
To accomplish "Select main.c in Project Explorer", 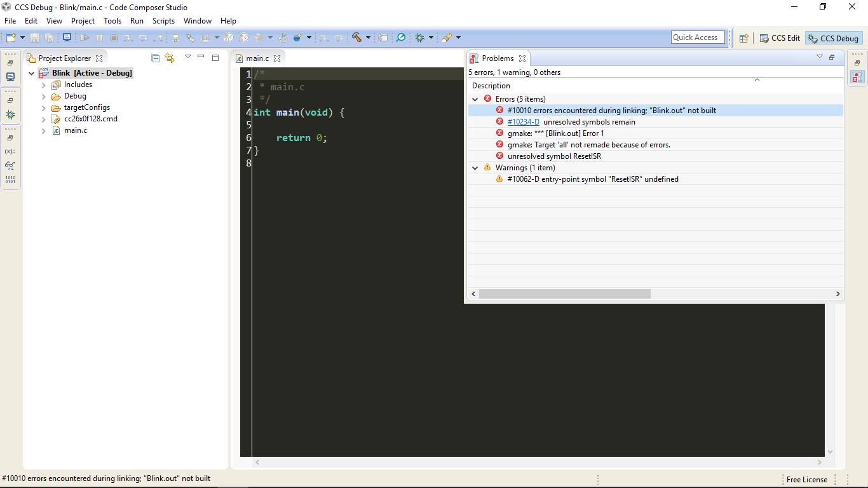I will click(x=76, y=130).
